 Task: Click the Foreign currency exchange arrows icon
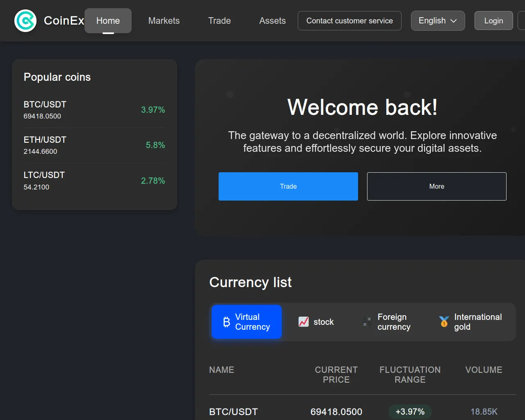point(367,322)
